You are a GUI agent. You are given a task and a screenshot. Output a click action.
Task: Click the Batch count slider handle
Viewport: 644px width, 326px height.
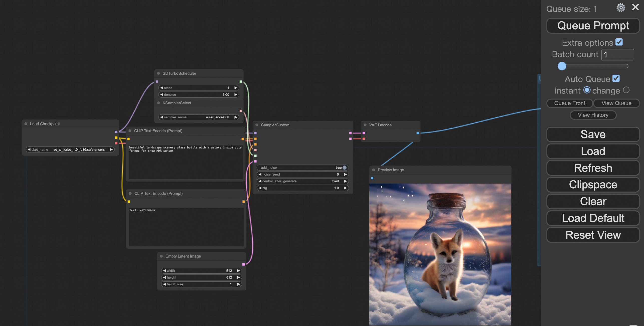point(562,66)
